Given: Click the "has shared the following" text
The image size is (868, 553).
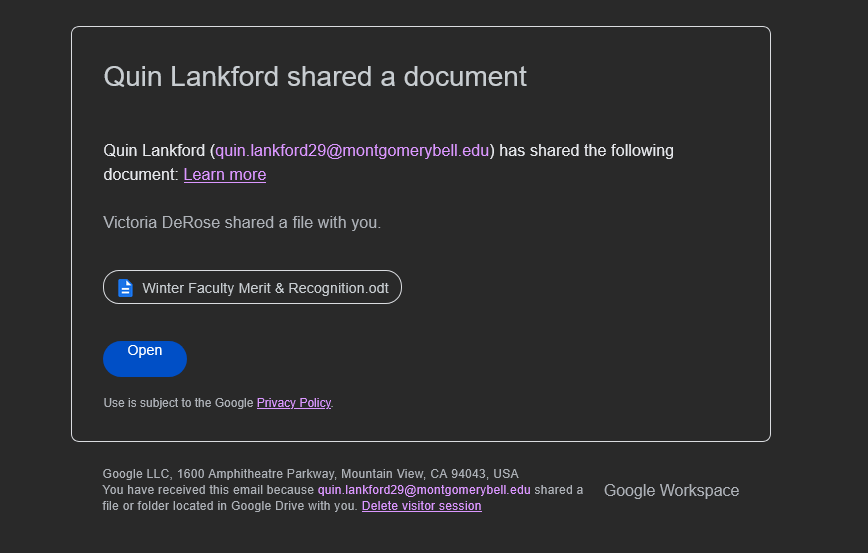Looking at the screenshot, I should click(x=586, y=151).
